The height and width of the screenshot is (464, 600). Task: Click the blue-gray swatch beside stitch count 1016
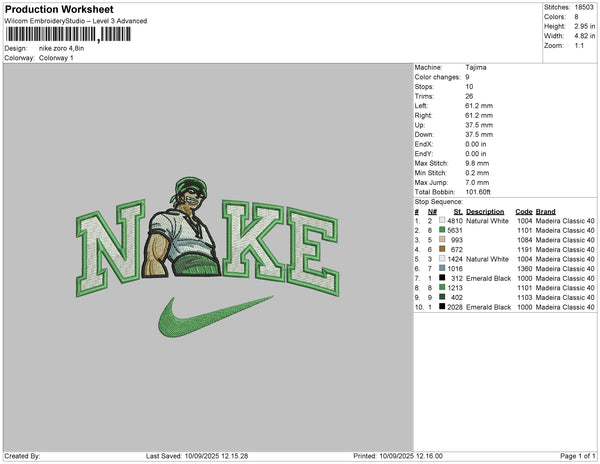point(442,268)
